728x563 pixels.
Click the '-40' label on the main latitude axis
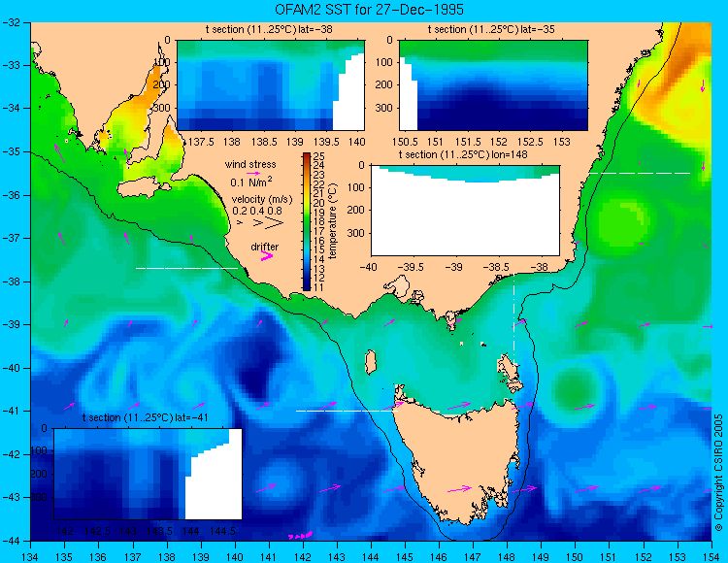pyautogui.click(x=12, y=369)
